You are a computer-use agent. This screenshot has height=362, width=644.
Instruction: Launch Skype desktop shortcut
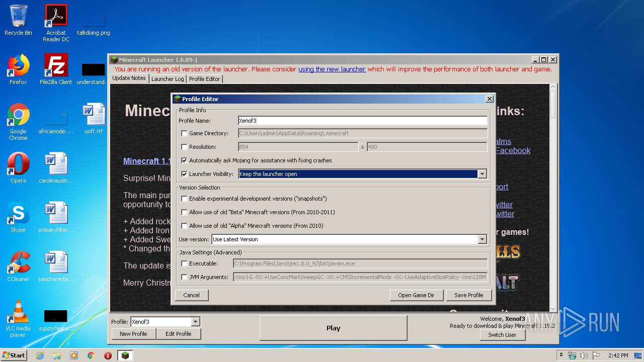(x=18, y=217)
